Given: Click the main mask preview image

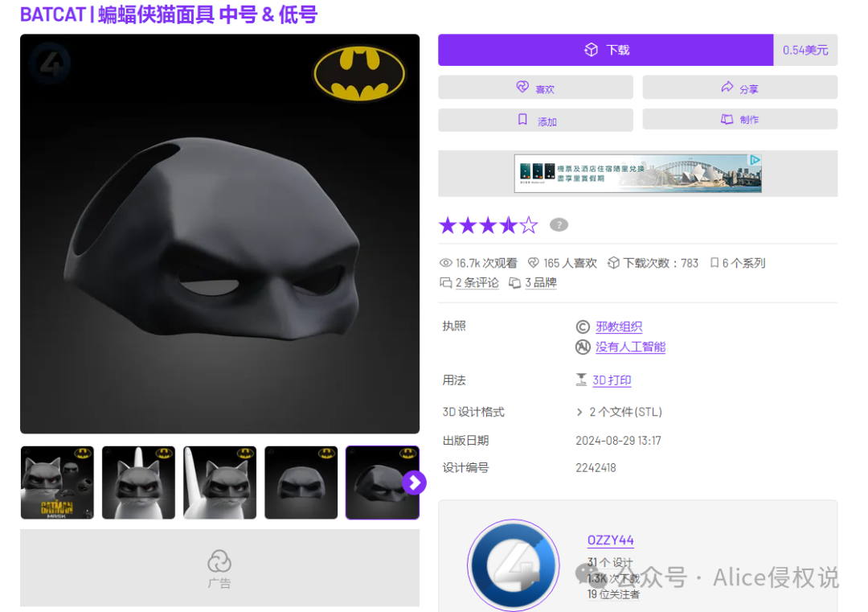Looking at the screenshot, I should pyautogui.click(x=219, y=234).
